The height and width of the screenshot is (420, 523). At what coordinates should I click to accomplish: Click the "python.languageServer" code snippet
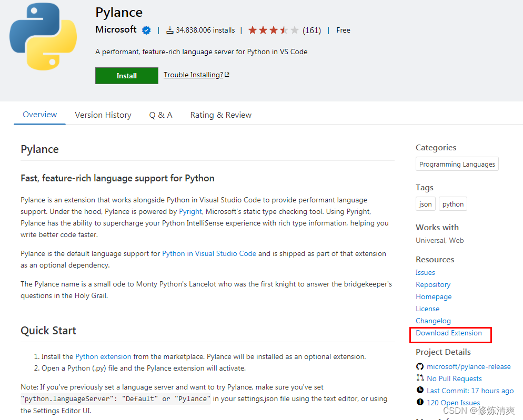tap(116, 398)
